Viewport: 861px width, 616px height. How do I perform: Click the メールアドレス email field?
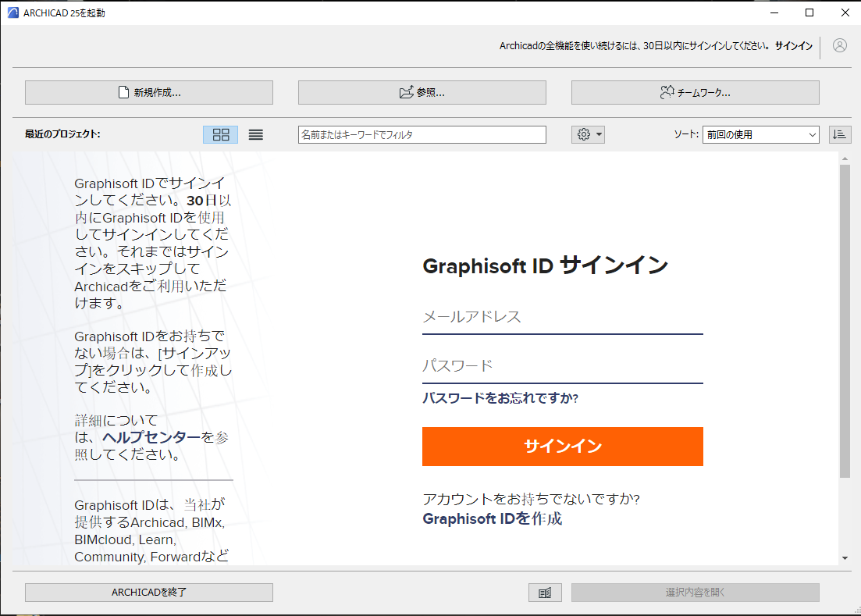click(x=562, y=317)
